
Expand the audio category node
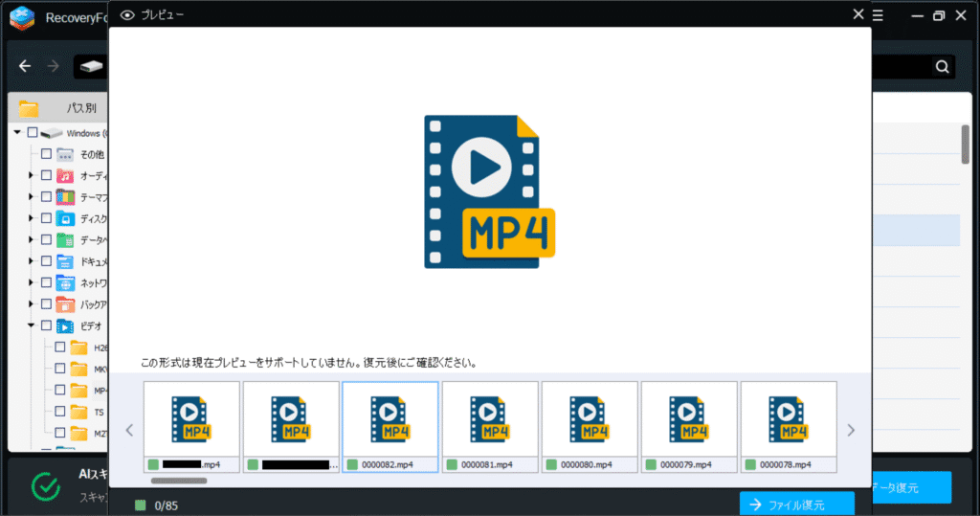31,176
